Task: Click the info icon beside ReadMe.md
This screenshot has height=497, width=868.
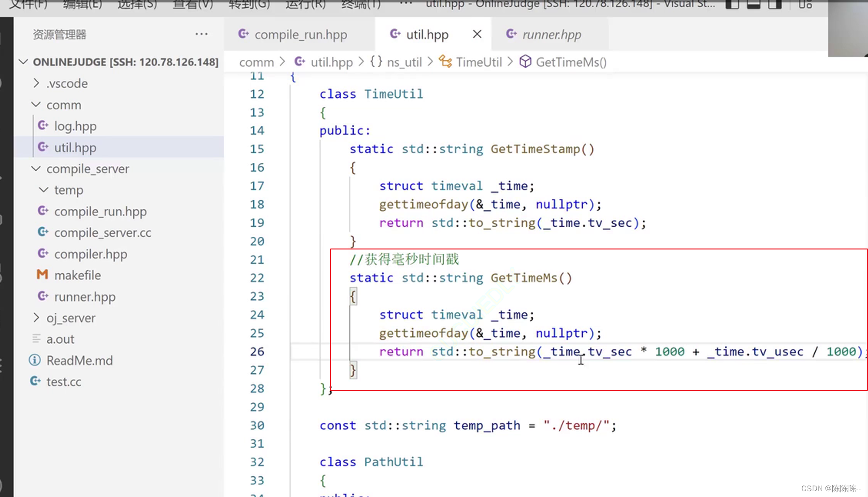Action: (x=35, y=360)
